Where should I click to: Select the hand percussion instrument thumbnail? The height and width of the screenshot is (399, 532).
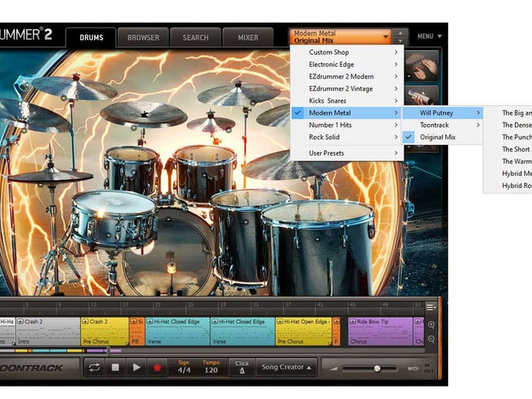pos(422,66)
